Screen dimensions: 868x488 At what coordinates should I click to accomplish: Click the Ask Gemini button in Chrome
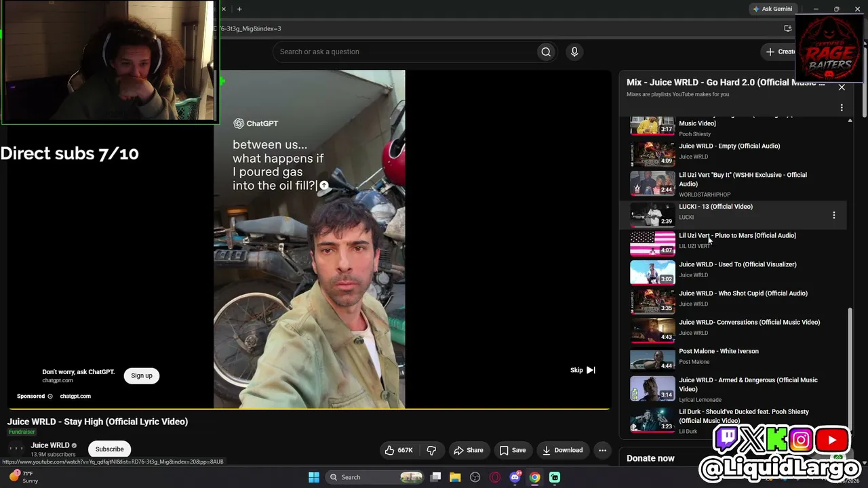[772, 9]
